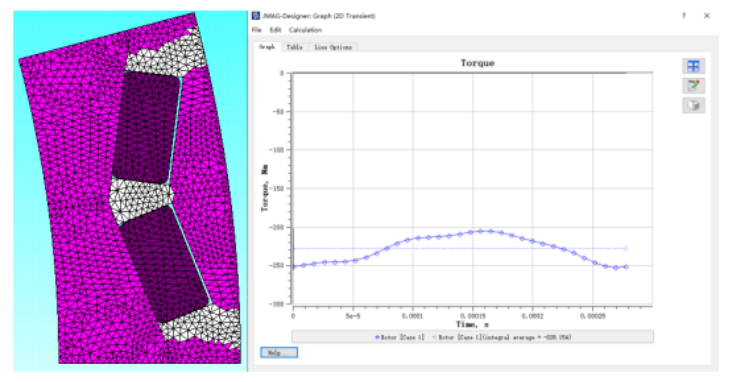
Task: Click the graph edit icon with green pencil
Action: tap(693, 86)
